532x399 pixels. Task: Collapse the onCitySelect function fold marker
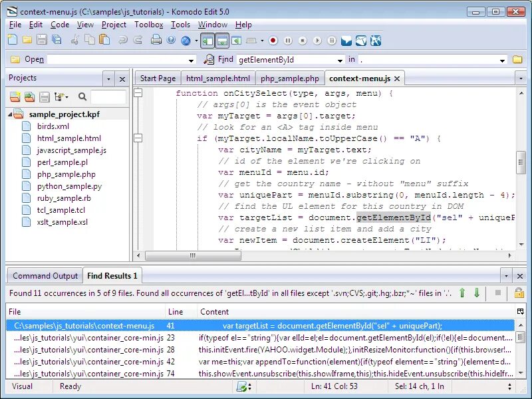tap(138, 92)
